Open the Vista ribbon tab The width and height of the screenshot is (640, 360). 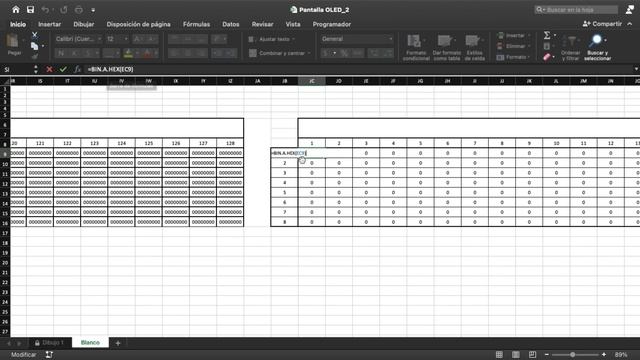[293, 24]
